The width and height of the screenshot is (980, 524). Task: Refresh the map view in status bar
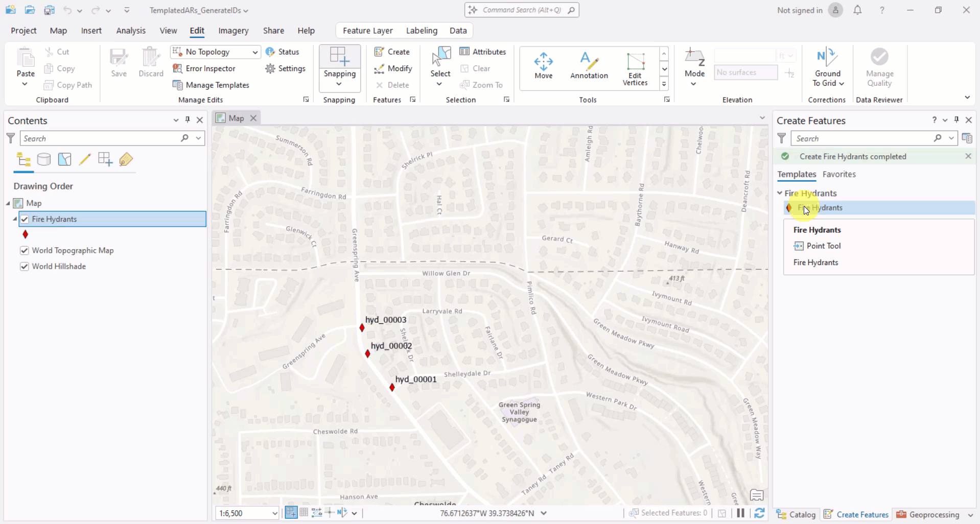coord(759,513)
